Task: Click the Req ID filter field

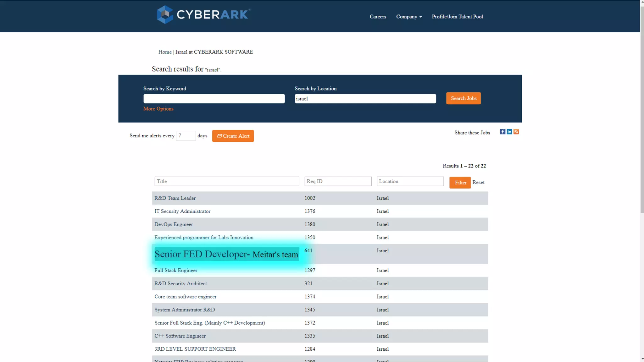Action: click(338, 181)
